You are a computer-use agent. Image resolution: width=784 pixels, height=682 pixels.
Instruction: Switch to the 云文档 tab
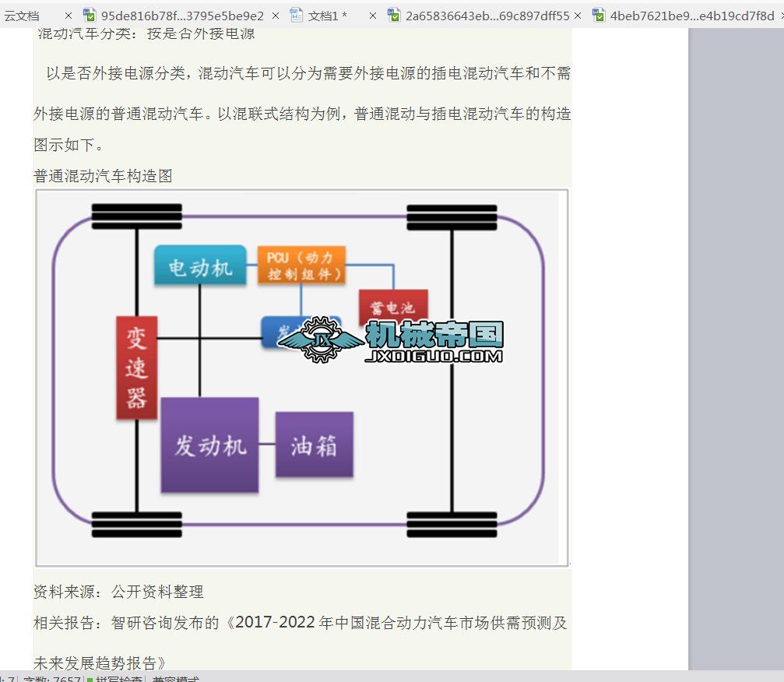(x=22, y=16)
